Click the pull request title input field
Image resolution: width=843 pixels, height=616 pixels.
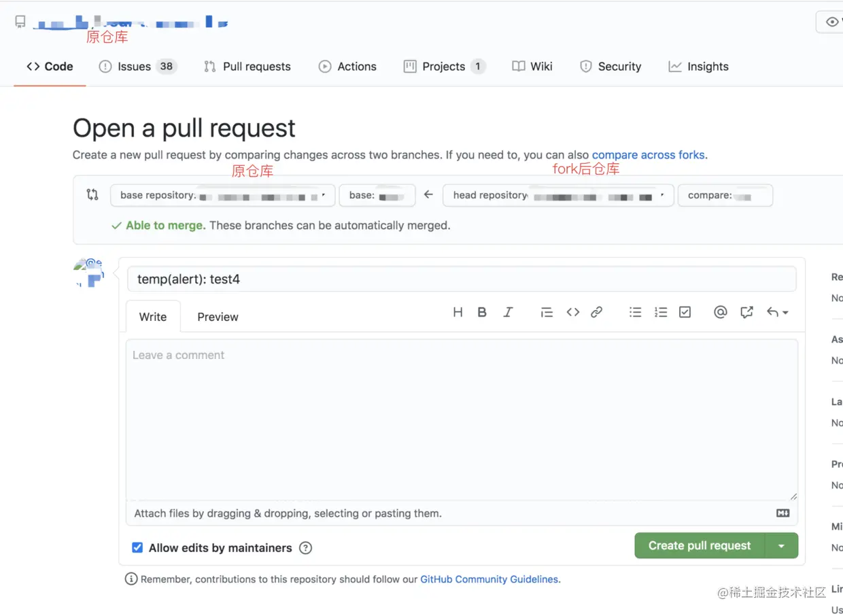[462, 279]
